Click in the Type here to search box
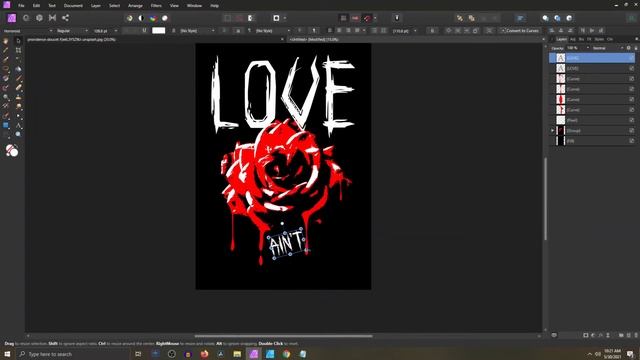Image resolution: width=640 pixels, height=360 pixels. click(x=73, y=354)
